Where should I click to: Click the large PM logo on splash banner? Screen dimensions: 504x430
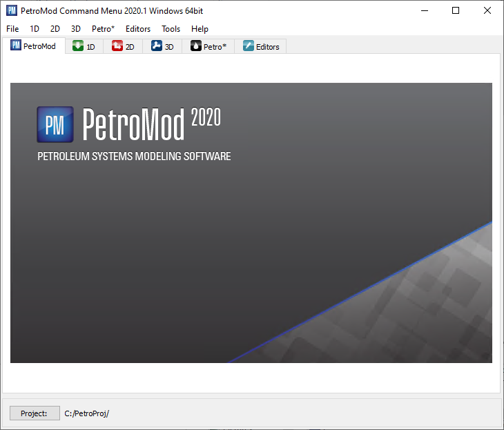pos(56,124)
